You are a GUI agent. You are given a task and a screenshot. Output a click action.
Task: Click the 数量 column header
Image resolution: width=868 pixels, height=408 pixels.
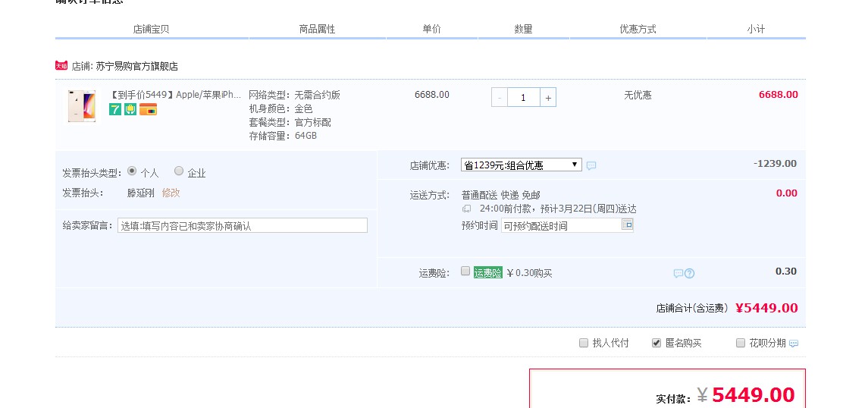523,30
